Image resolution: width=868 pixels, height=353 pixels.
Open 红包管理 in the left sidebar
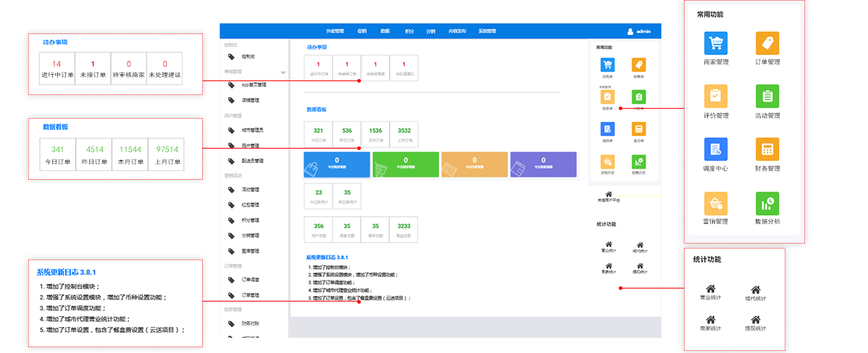250,205
